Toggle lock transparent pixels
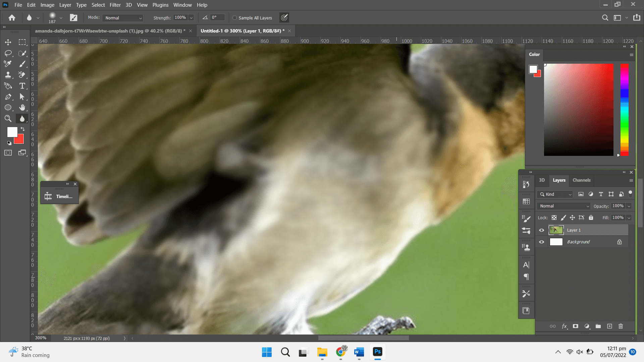Viewport: 644px width, 362px height. tap(554, 218)
